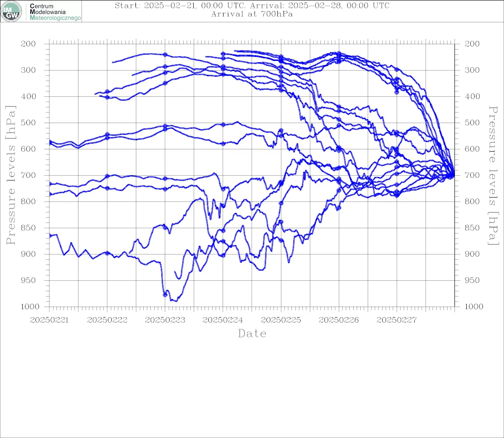Click the 20250222 date axis label
Image resolution: width=504 pixels, height=438 pixels.
coord(107,320)
